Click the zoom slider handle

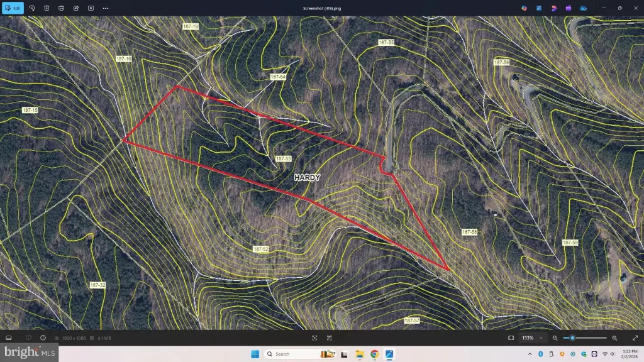[572, 338]
